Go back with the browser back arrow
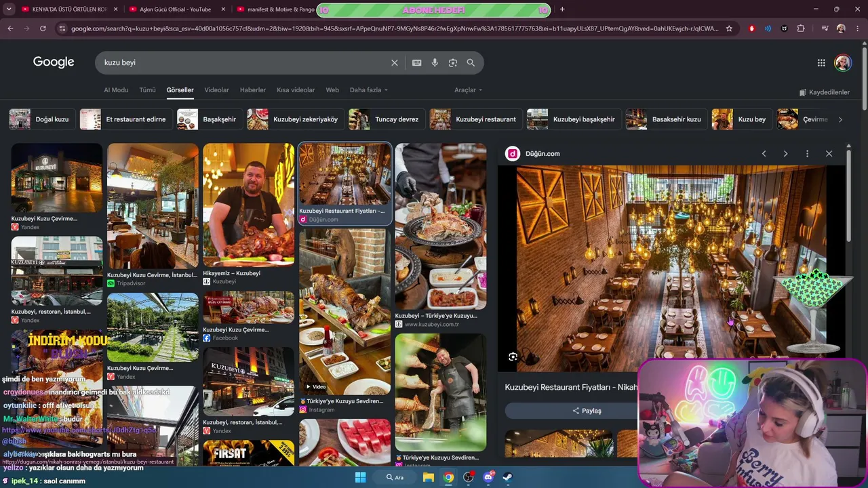Screen dimensions: 868x488 click(x=10, y=28)
